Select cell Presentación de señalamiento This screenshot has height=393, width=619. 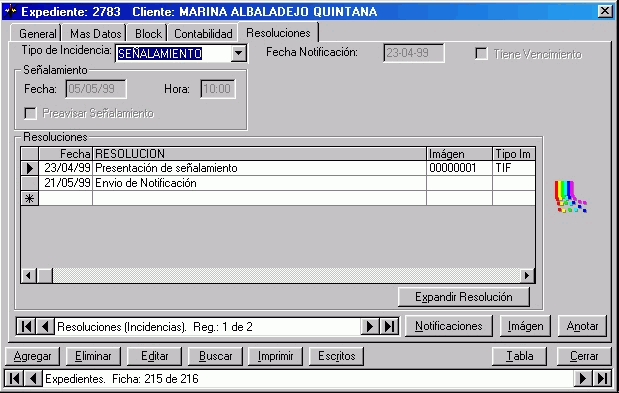click(259, 168)
